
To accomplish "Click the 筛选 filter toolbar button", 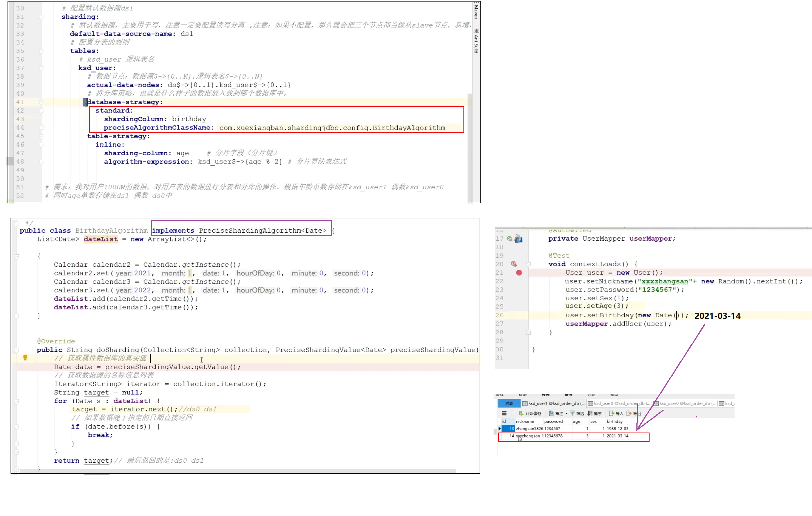I will [577, 413].
